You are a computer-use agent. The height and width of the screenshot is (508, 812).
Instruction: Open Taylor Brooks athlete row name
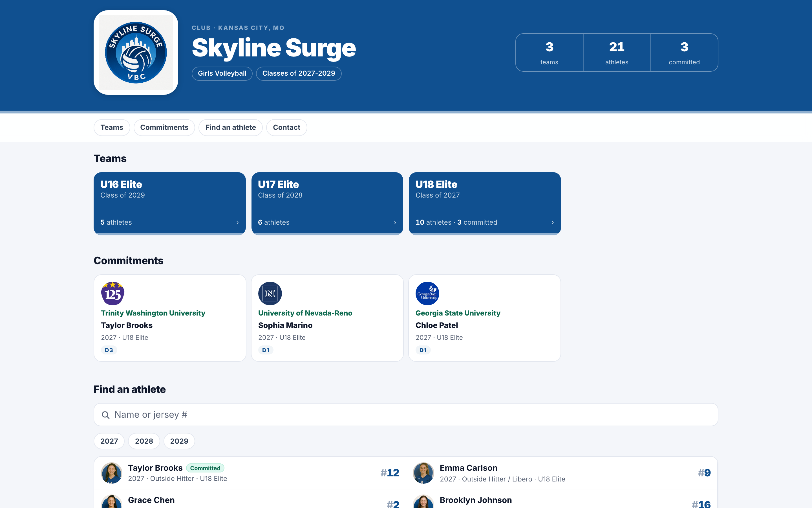tap(155, 468)
